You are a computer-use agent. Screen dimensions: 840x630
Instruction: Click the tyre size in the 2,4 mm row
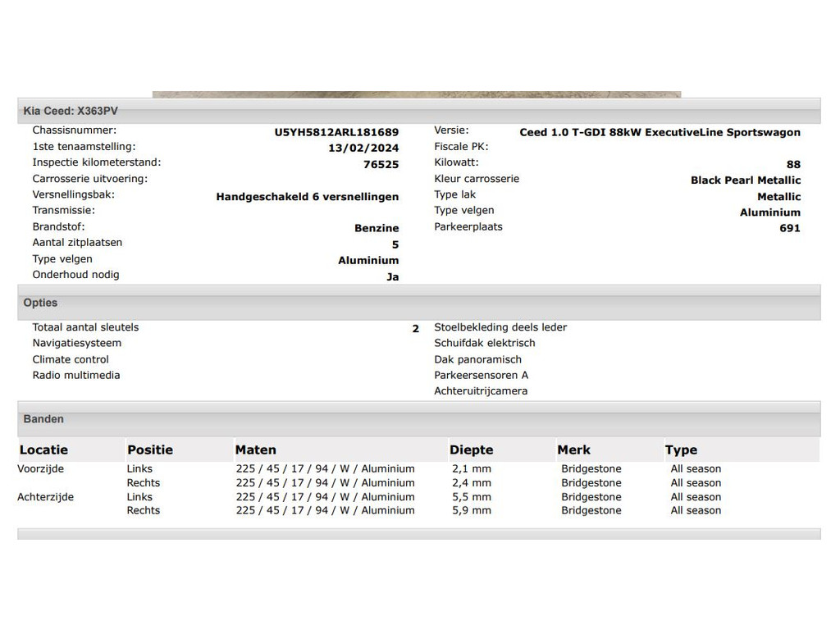(325, 482)
